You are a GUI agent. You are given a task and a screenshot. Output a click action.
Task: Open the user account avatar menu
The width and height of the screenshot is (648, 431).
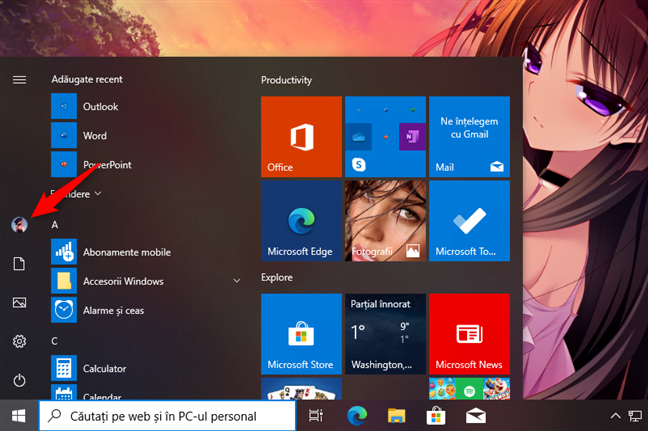[19, 225]
